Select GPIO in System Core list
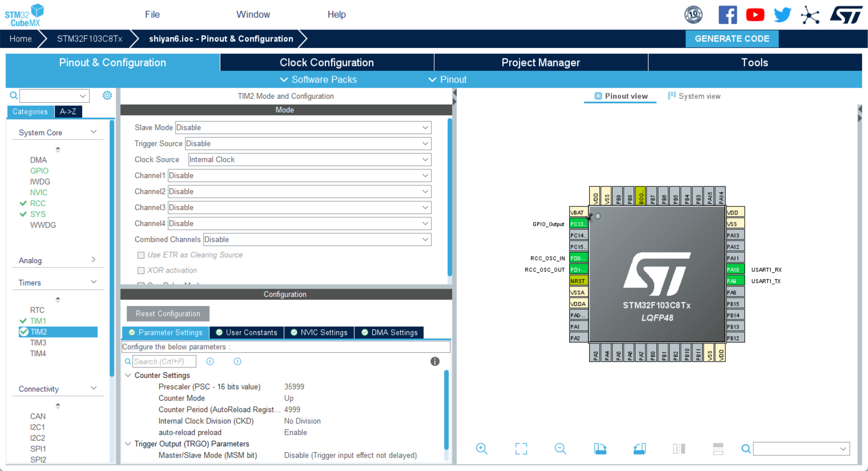Viewport: 868px width, 471px height. pos(39,171)
